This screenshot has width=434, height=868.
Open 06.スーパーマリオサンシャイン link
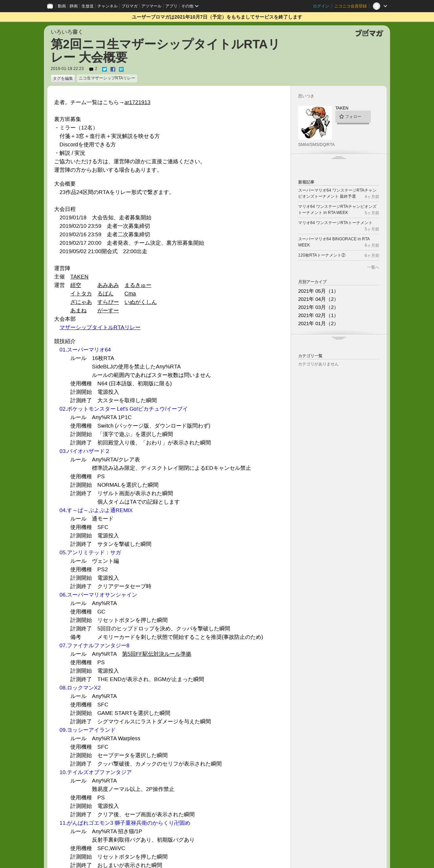pyautogui.click(x=98, y=595)
